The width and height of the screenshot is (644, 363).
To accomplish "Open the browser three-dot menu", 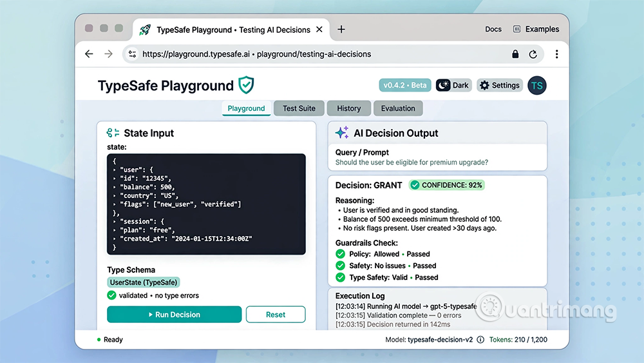I will [x=556, y=54].
